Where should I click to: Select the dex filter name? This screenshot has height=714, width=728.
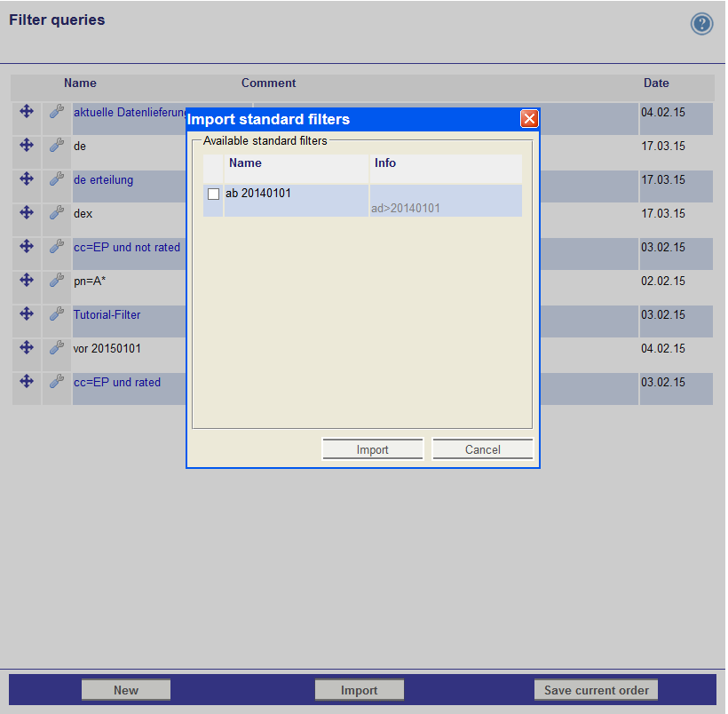83,214
